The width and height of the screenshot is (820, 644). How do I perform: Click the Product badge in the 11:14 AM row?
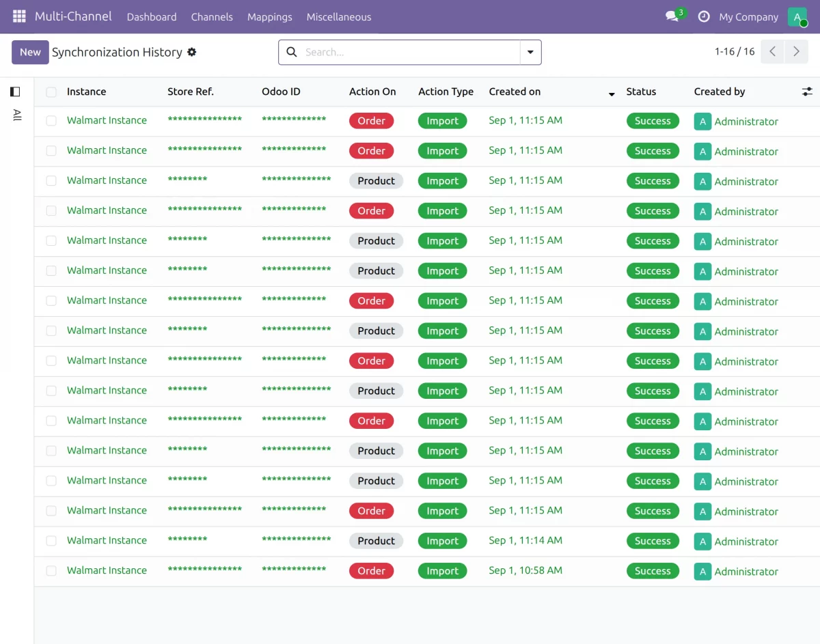[376, 541]
